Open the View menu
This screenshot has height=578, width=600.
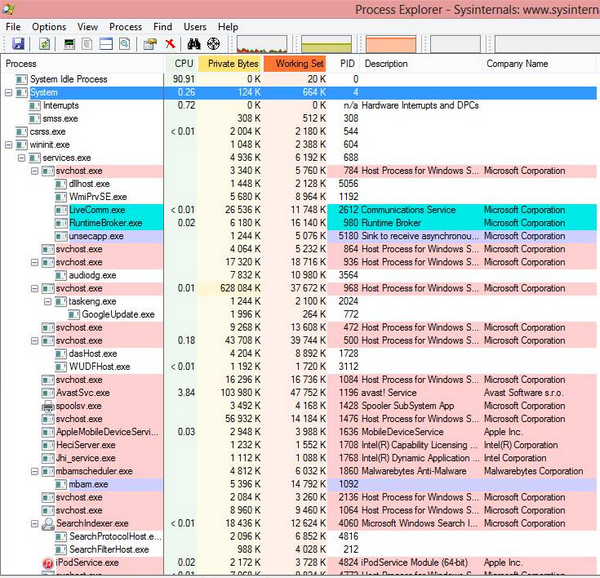(88, 27)
